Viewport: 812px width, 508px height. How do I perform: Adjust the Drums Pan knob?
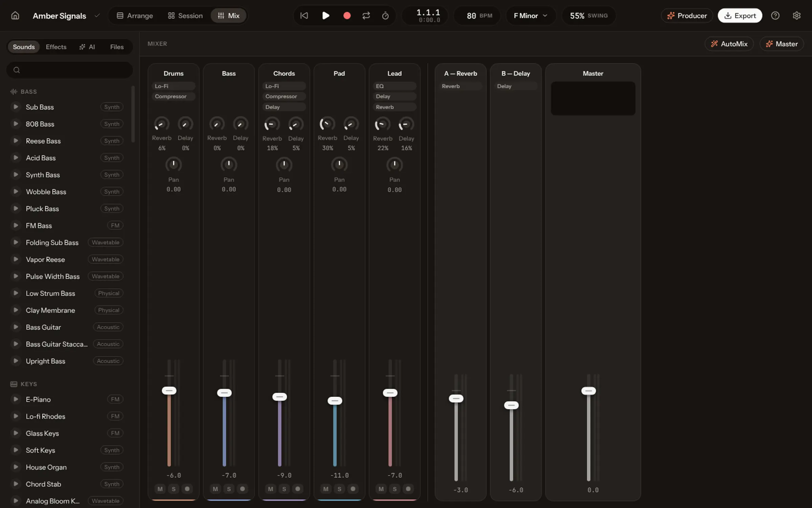[174, 165]
